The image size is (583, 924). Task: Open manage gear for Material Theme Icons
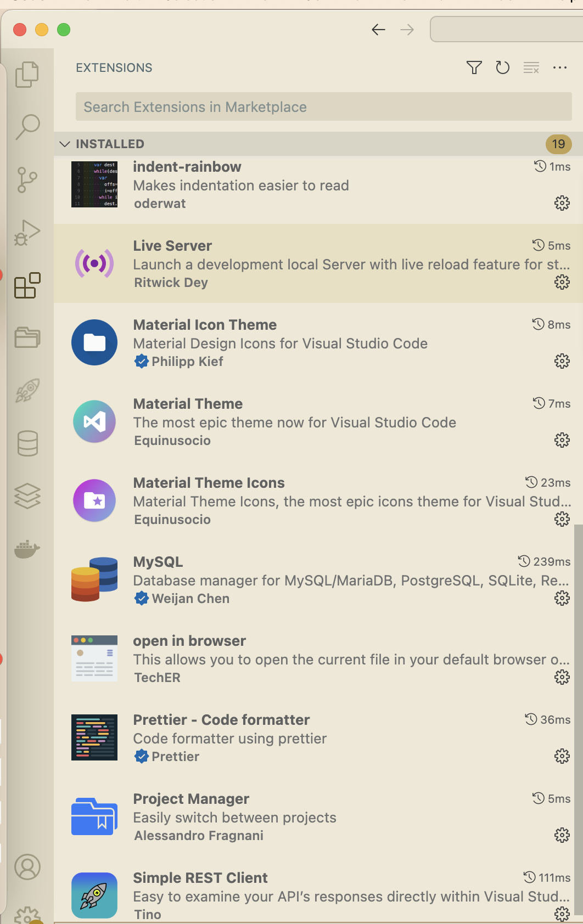click(x=562, y=519)
